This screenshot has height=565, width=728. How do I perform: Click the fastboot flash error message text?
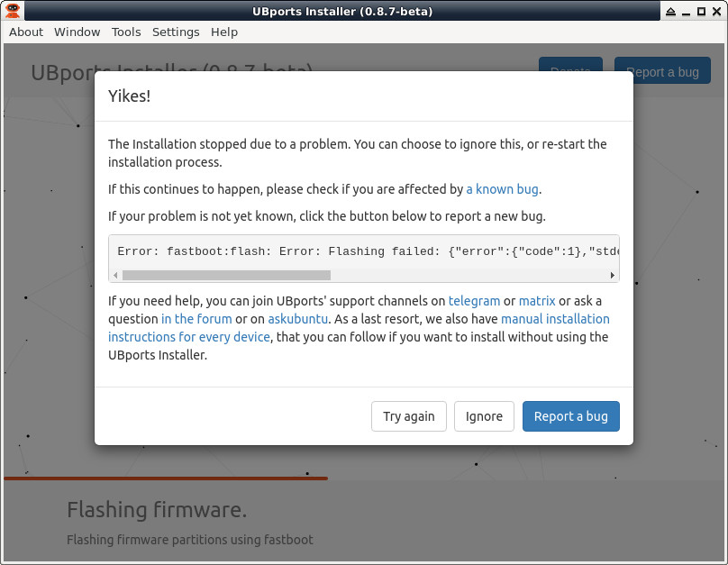tap(368, 251)
